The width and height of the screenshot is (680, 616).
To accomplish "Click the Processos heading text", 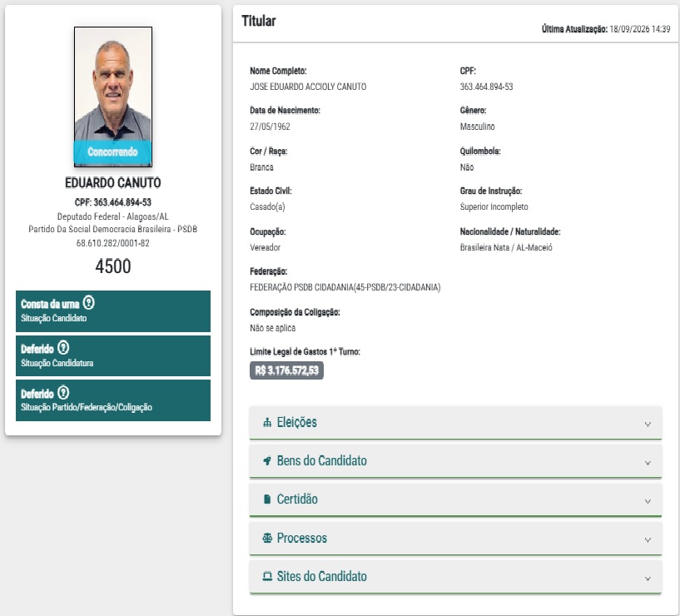I will [302, 538].
